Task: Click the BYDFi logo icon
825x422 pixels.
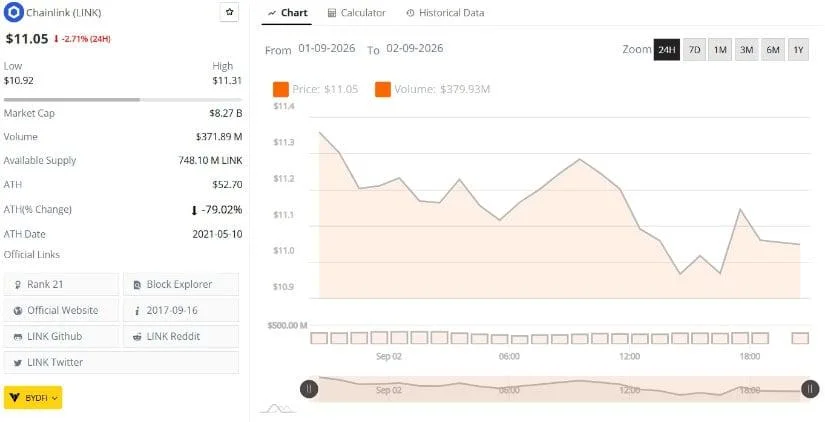Action: [16, 398]
